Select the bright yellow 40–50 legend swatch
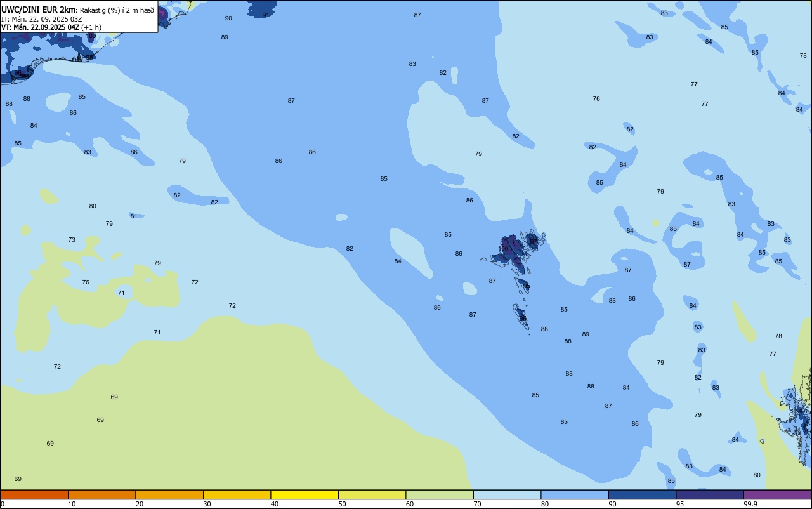This screenshot has width=812, height=509. coord(304,494)
